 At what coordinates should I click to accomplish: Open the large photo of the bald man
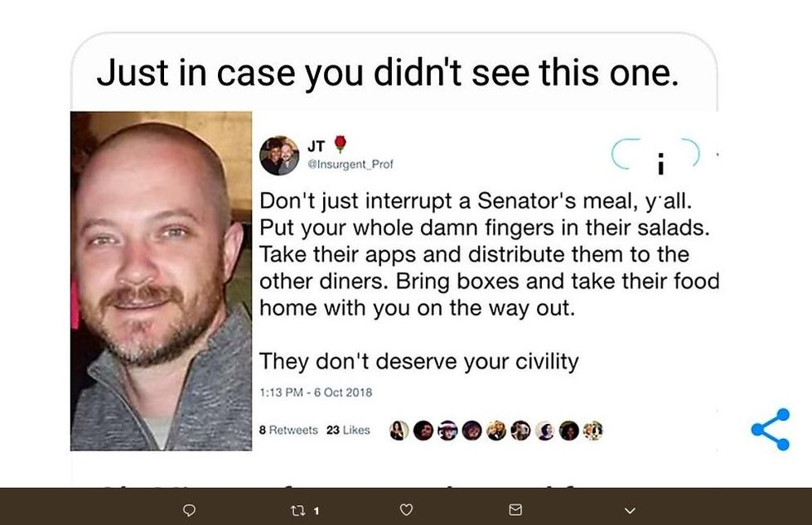coord(161,281)
